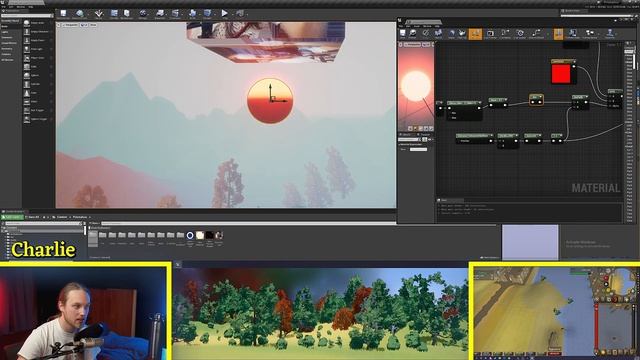Open the green Add New dropdown
This screenshot has width=640, height=360.
(12, 217)
